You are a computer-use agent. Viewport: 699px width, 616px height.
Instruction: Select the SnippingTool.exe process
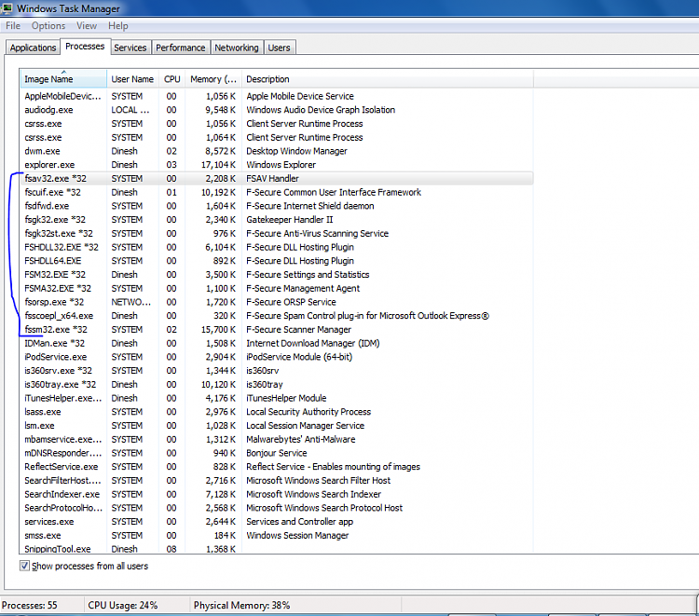click(x=277, y=549)
